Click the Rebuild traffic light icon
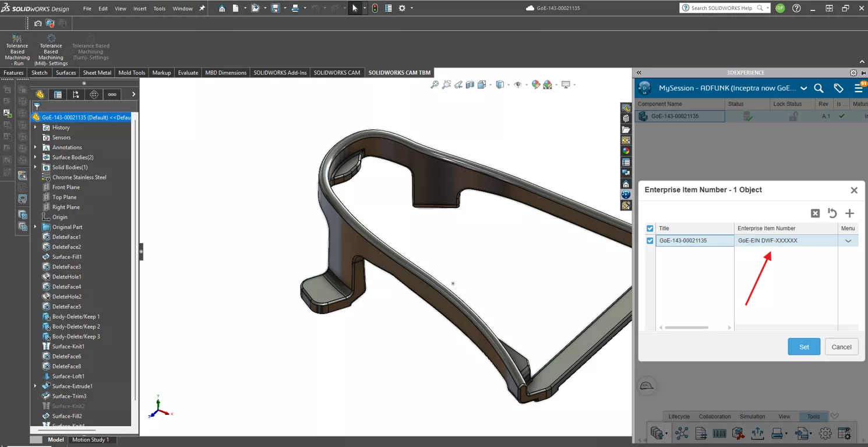The width and height of the screenshot is (868, 447). (x=375, y=8)
